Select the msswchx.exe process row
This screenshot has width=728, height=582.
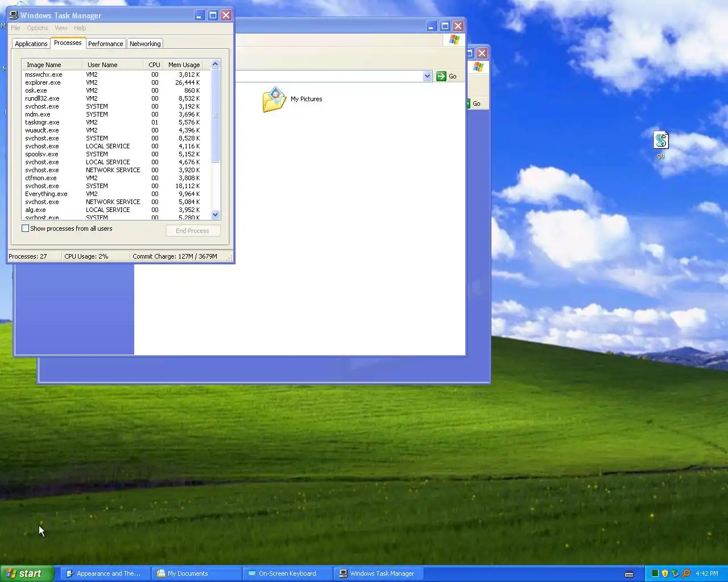click(116, 74)
